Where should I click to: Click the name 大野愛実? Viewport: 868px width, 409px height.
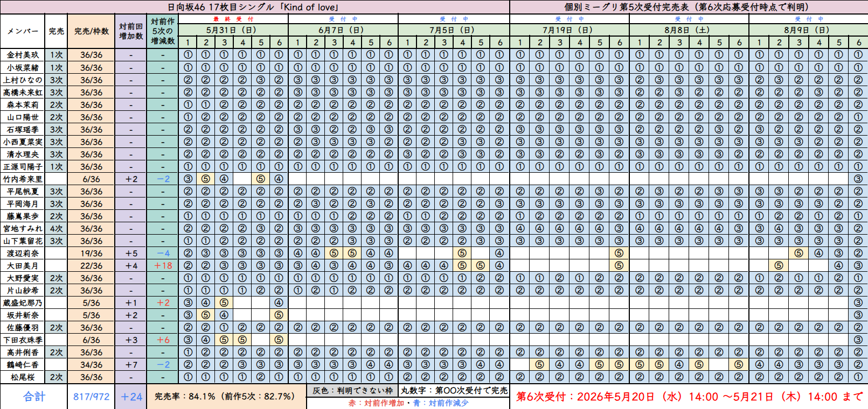point(23,278)
